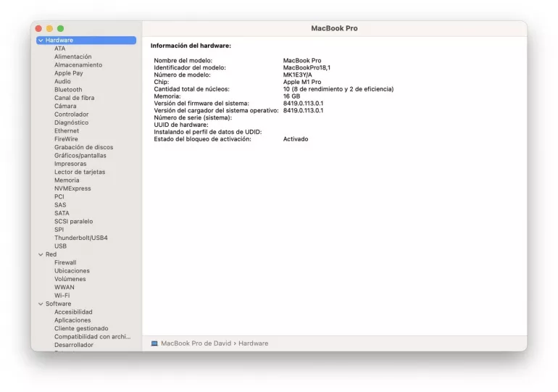Select the highlighted Hardware category row
558x392 pixels.
point(86,41)
